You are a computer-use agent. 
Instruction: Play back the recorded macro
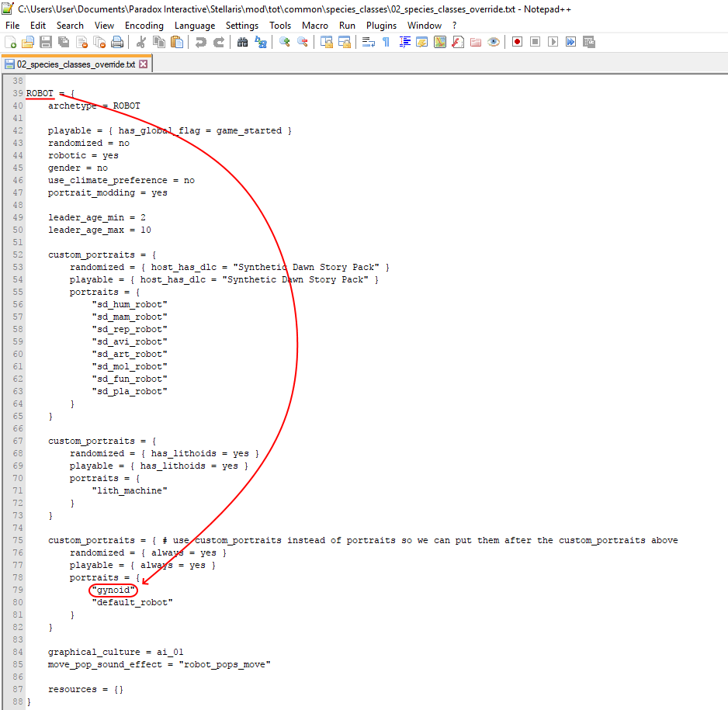(x=553, y=42)
